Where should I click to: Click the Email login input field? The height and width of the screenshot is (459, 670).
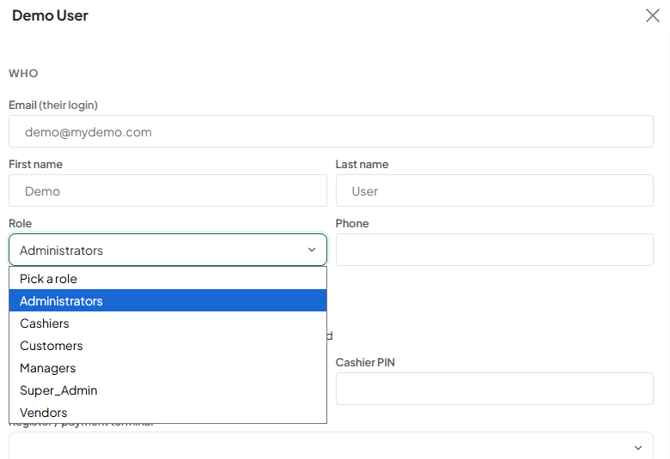click(x=331, y=132)
